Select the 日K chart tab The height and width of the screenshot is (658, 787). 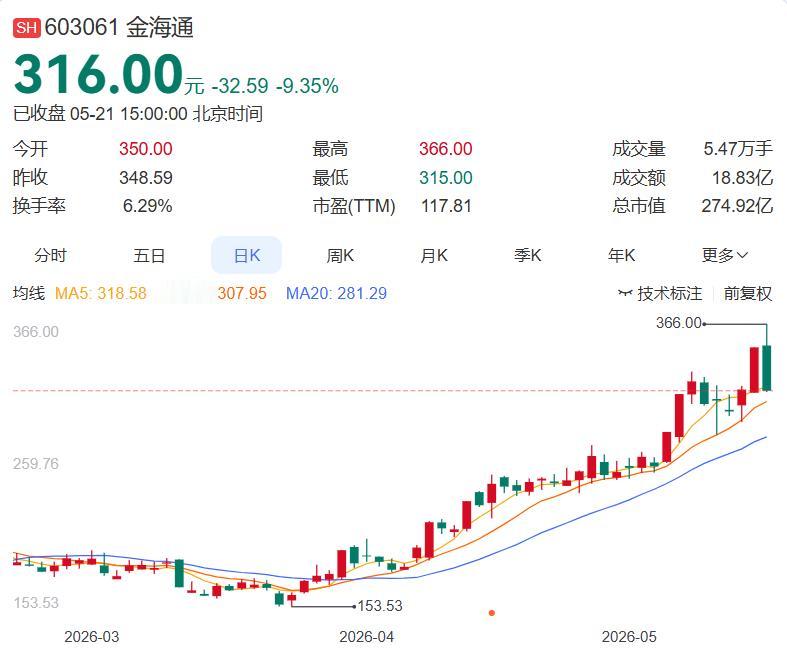(246, 255)
